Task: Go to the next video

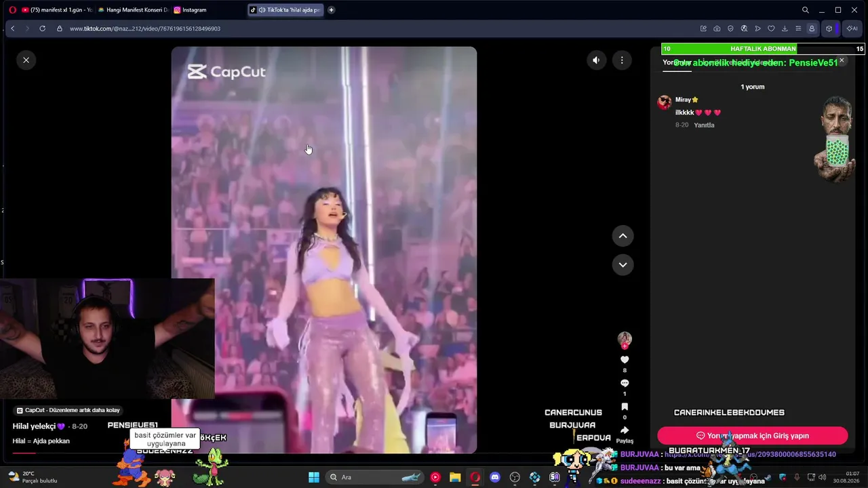Action: click(623, 264)
